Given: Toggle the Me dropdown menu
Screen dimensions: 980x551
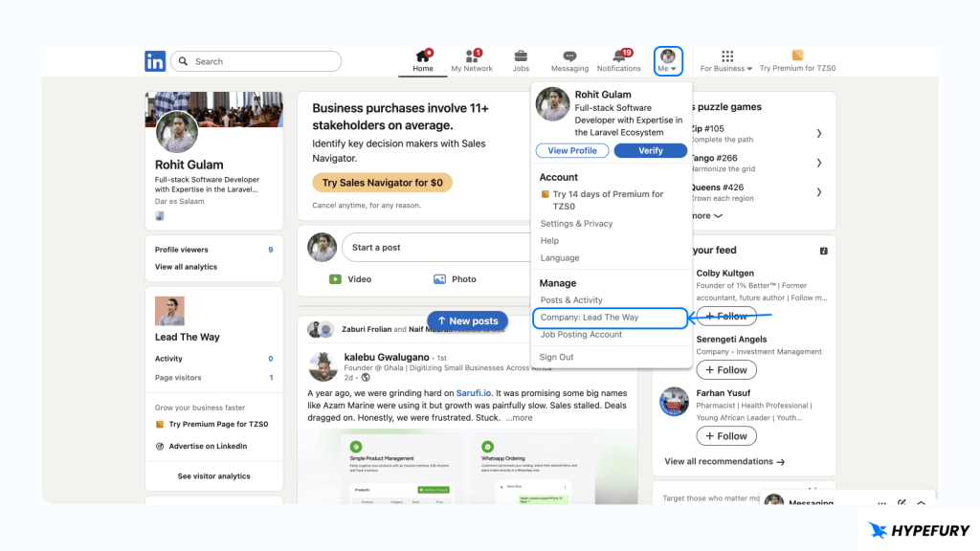Looking at the screenshot, I should pos(667,61).
